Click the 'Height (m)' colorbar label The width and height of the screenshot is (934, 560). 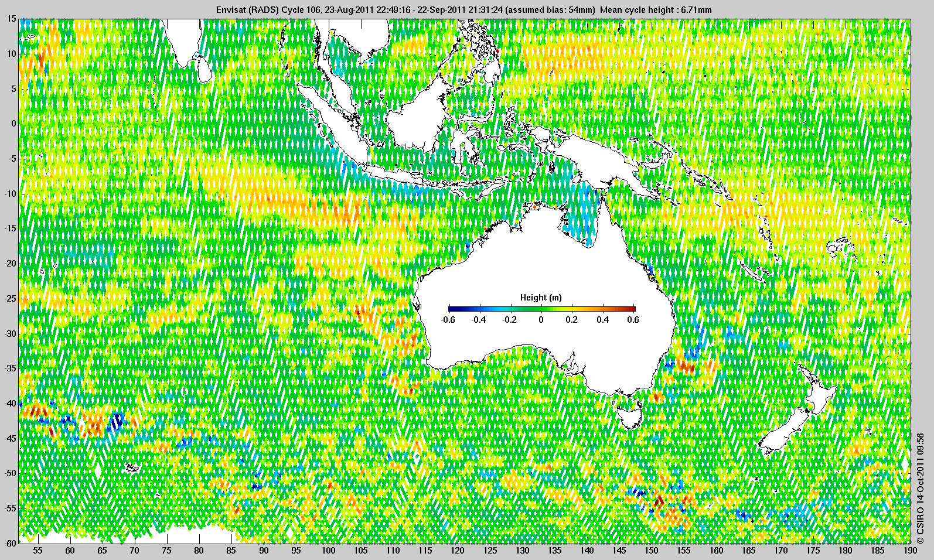541,298
